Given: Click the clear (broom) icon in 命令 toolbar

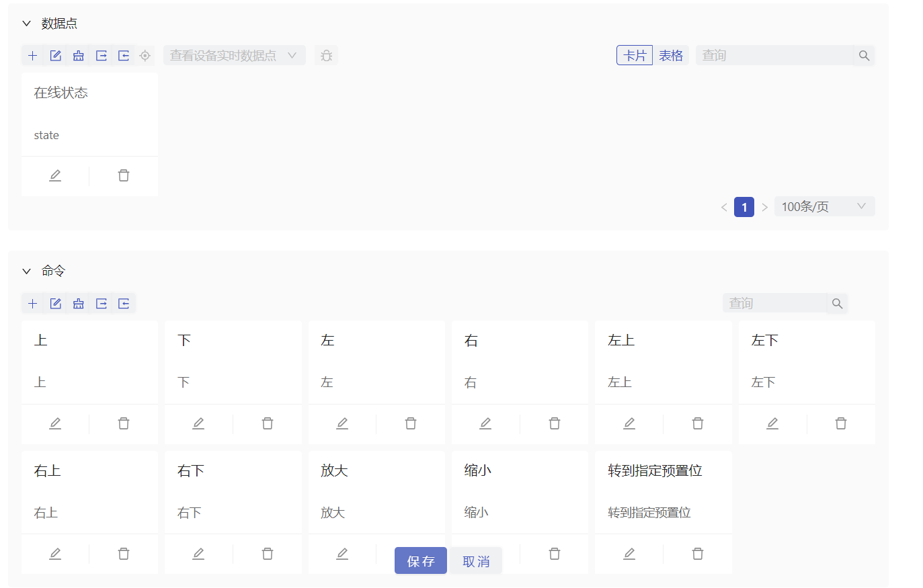Looking at the screenshot, I should point(79,304).
